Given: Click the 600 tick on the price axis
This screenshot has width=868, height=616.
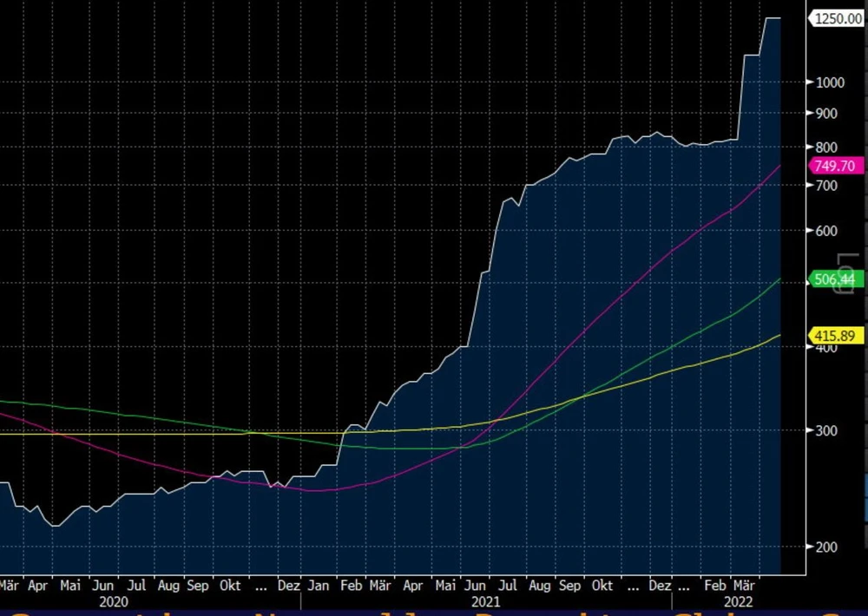Looking at the screenshot, I should 825,231.
